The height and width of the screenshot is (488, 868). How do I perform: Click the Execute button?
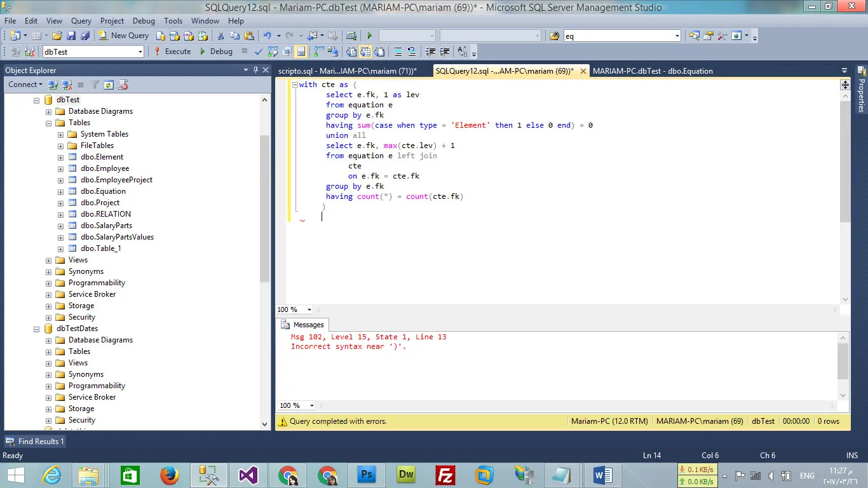172,51
